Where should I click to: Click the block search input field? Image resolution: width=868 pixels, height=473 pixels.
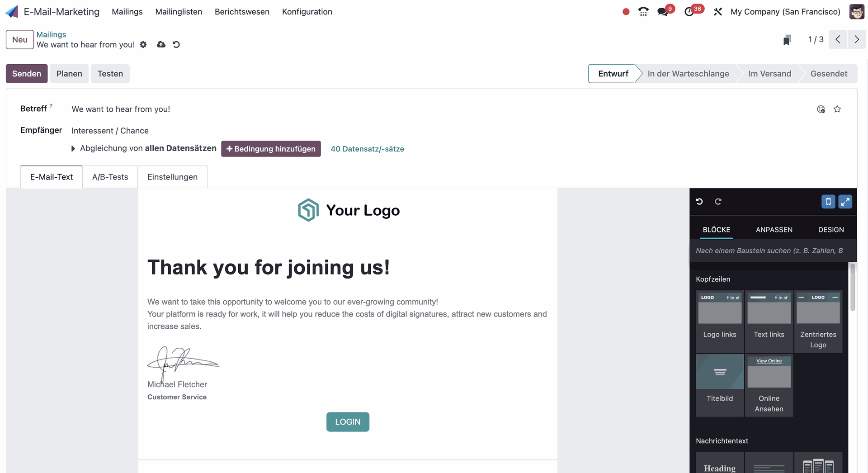point(769,251)
